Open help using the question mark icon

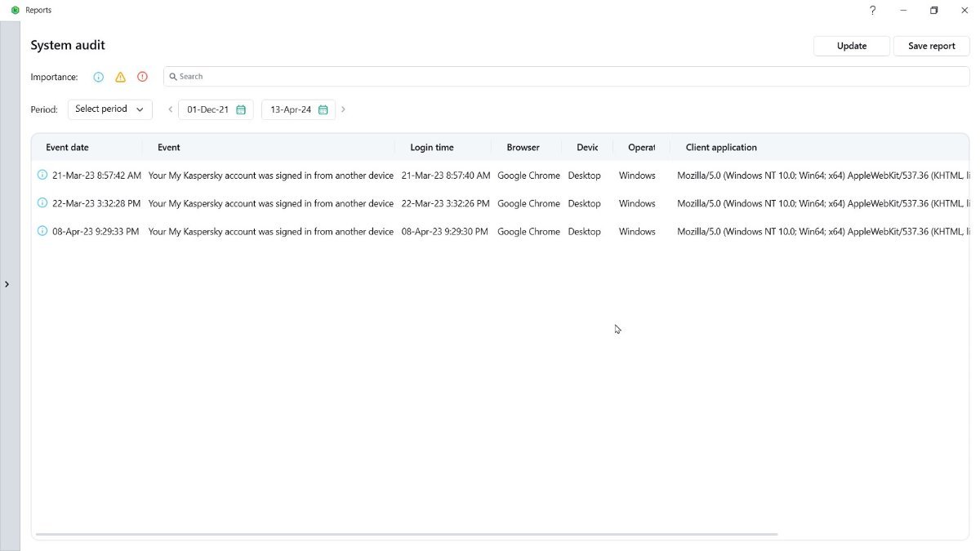coord(872,11)
